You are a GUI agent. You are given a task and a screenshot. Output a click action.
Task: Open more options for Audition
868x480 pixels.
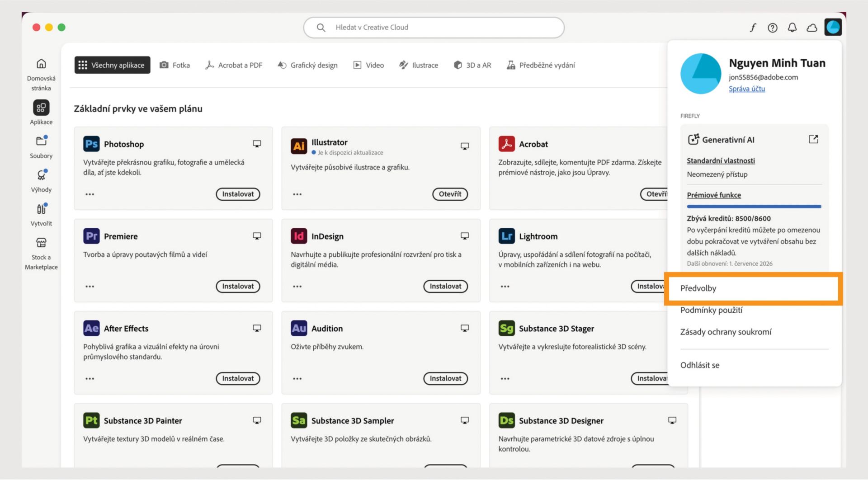297,379
